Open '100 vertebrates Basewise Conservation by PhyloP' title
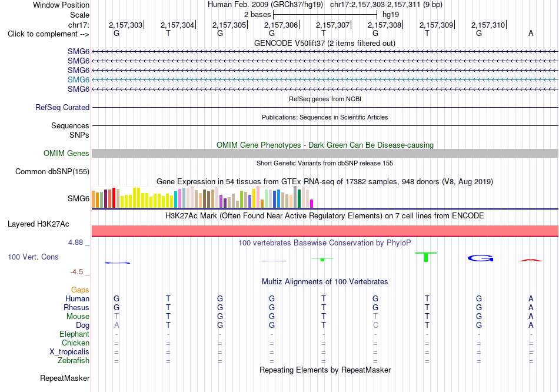The width and height of the screenshot is (559, 392). pos(324,243)
